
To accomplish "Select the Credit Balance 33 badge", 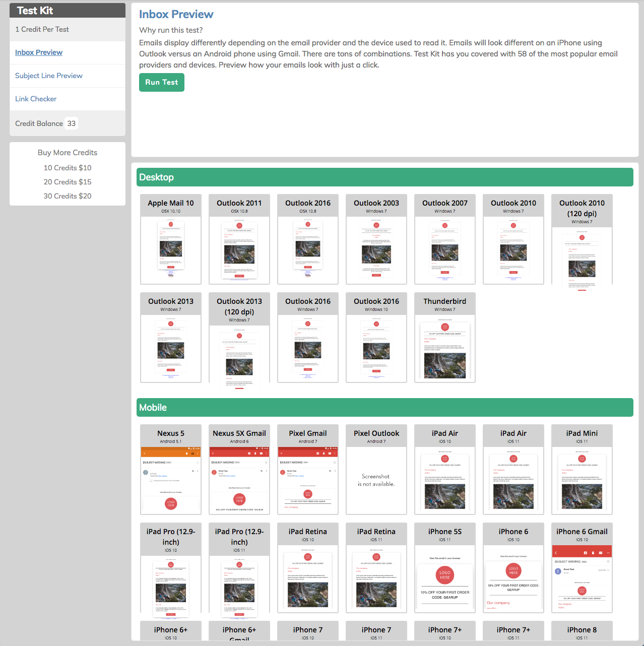I will 72,123.
